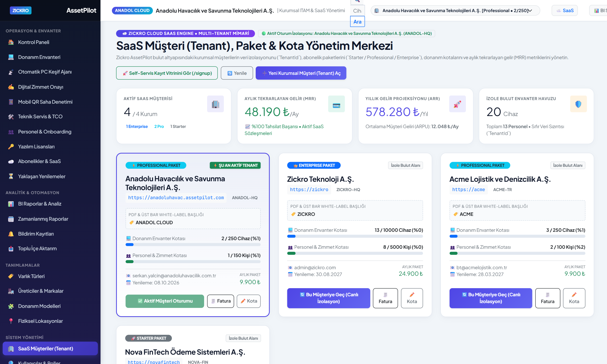The image size is (607, 364).
Task: Click Fatura button on Anadolu Havacılık card
Action: [221, 301]
